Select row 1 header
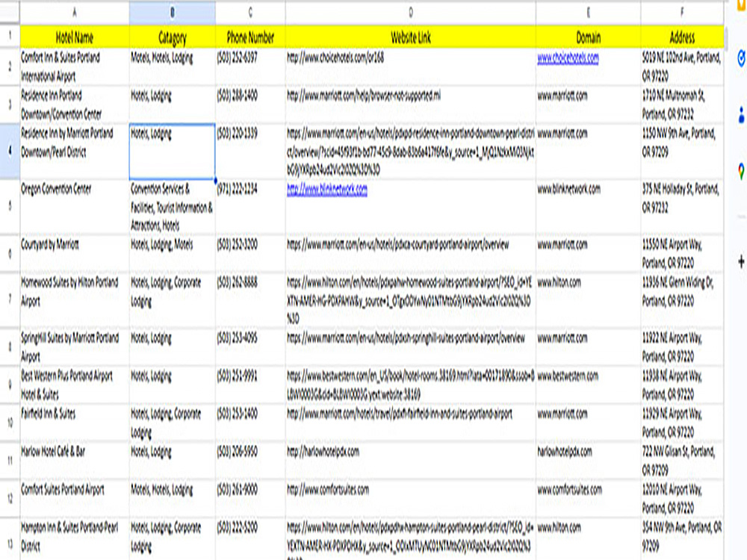 click(10, 36)
